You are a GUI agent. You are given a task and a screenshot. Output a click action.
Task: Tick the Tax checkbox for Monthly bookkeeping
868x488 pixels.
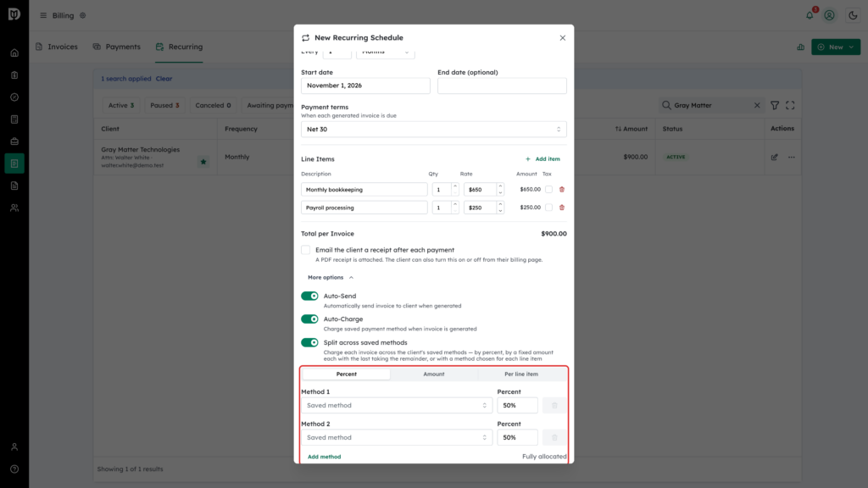[x=548, y=189]
